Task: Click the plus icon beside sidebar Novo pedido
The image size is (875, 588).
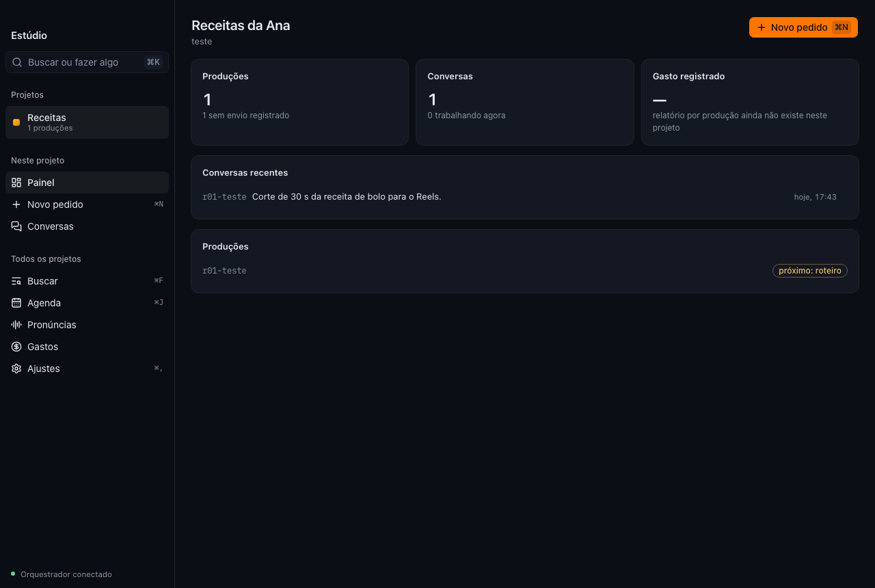Action: 16,204
